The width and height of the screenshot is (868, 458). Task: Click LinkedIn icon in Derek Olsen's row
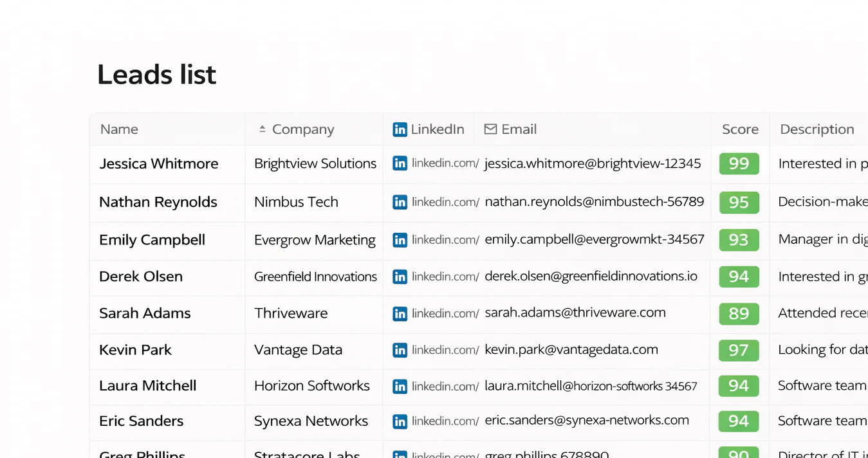tap(400, 277)
